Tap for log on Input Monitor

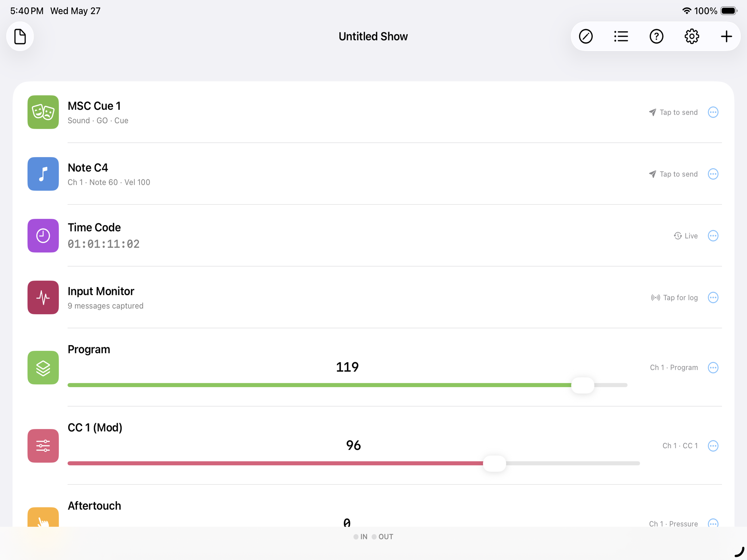[674, 297]
